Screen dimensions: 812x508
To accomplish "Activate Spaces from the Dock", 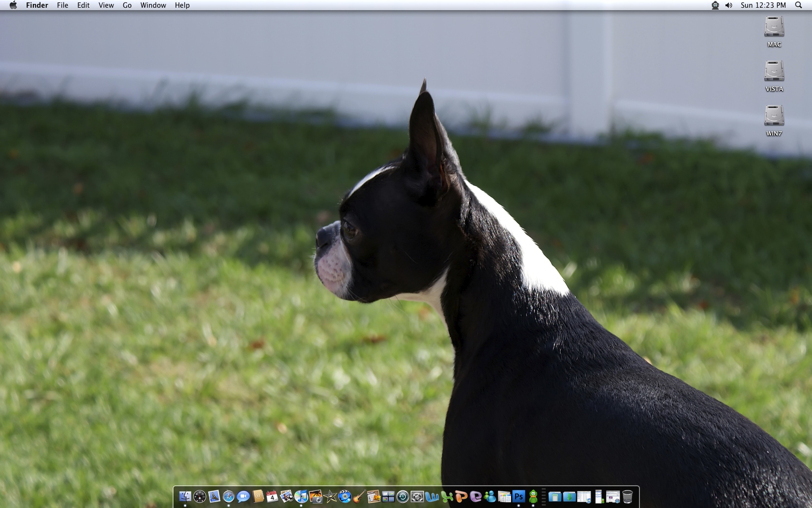I will 388,496.
